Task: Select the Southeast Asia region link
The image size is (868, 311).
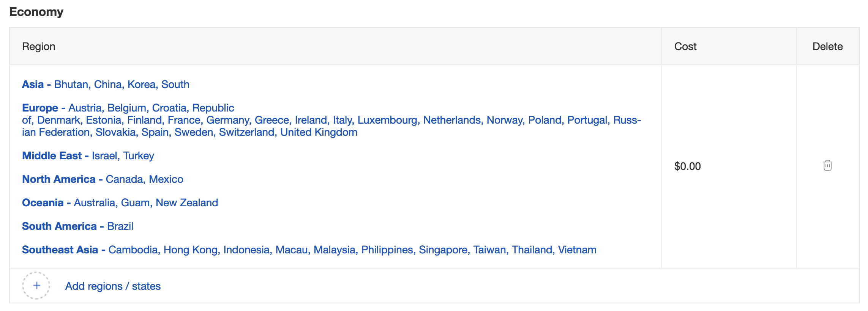Action: [309, 250]
